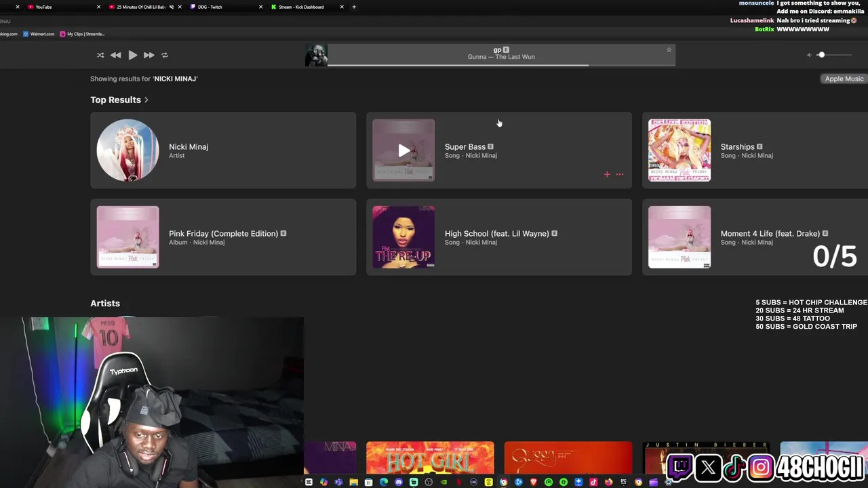Open High School (feat. Lil Wayne) song
The height and width of the screenshot is (488, 868).
[x=499, y=237]
